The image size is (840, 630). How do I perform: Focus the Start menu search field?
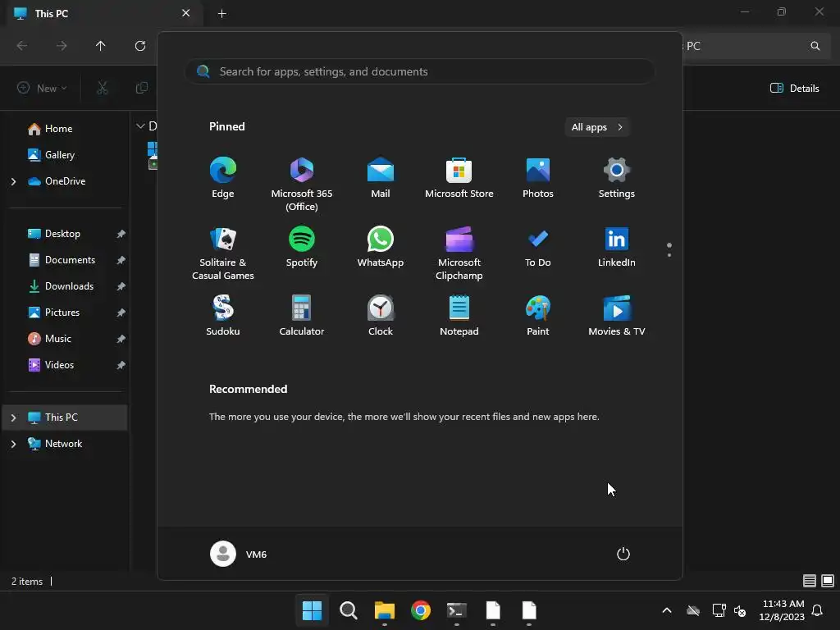(x=420, y=71)
